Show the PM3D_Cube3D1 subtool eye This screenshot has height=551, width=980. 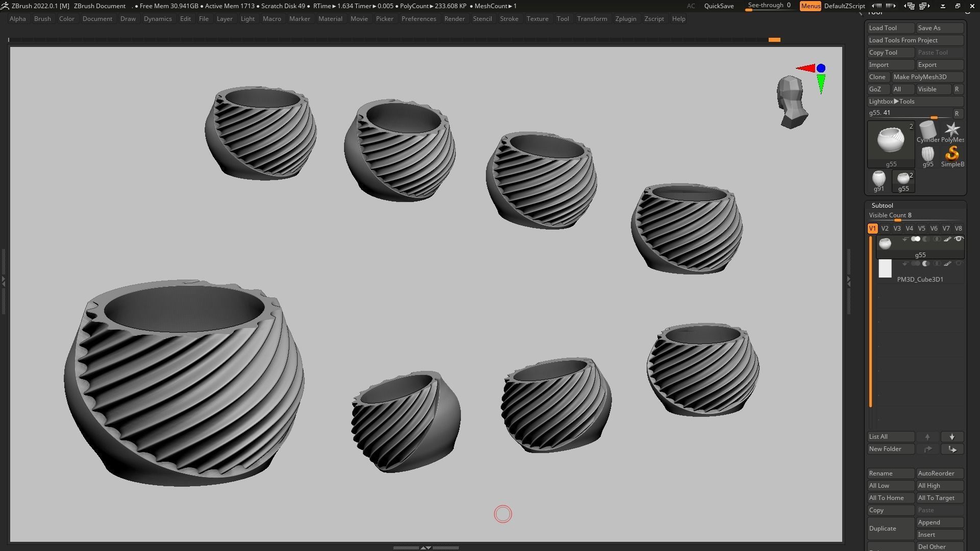point(959,264)
